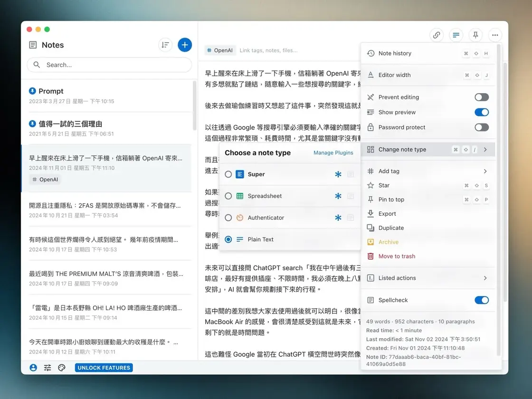532x399 pixels.
Task: Open the pinned Prompt note
Action: point(106,95)
